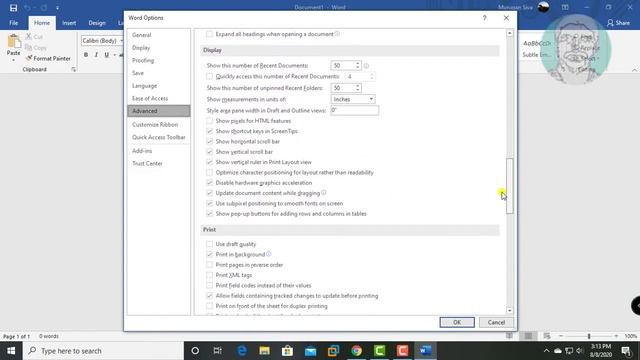Uncheck Show horizontal scroll bar
640x360 pixels.
click(209, 141)
